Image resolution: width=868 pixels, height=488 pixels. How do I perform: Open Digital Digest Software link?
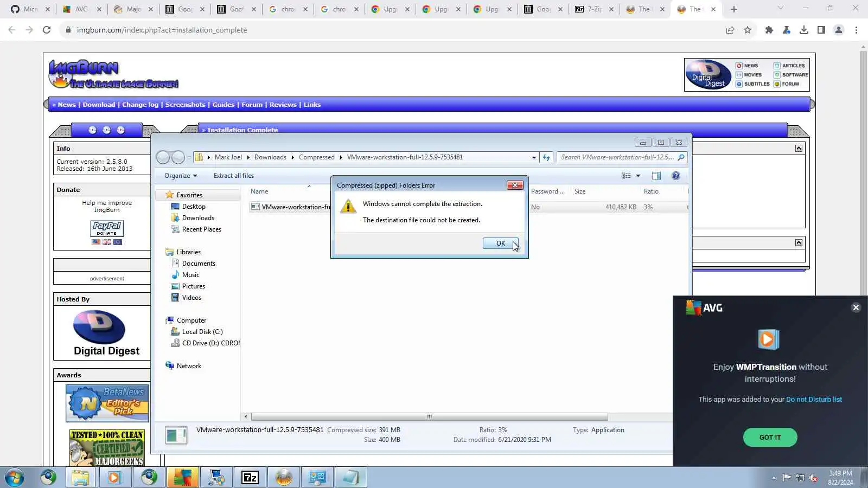pyautogui.click(x=791, y=75)
